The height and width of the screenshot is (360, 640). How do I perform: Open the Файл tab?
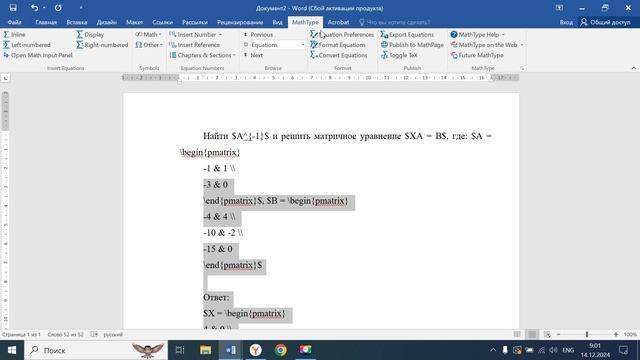pos(14,22)
